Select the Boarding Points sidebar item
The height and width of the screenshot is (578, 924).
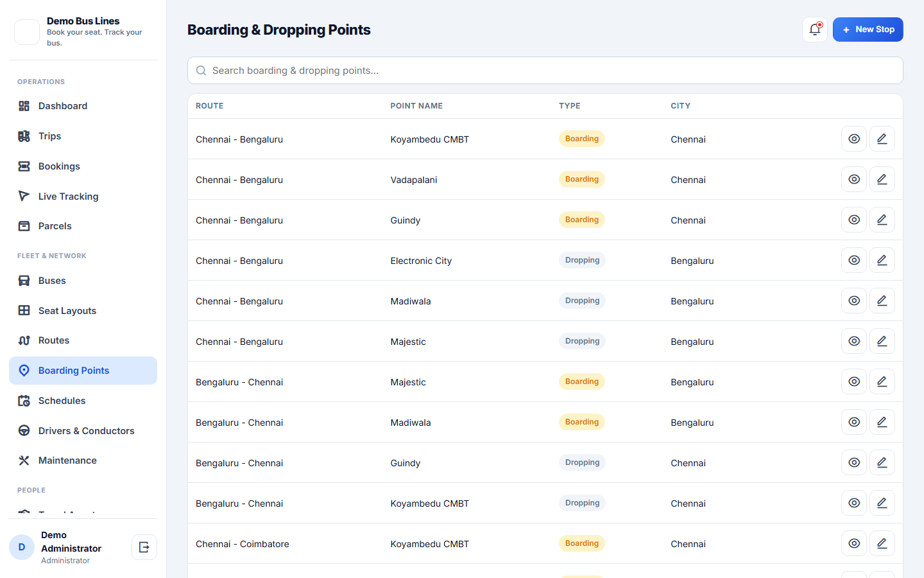[x=83, y=371]
